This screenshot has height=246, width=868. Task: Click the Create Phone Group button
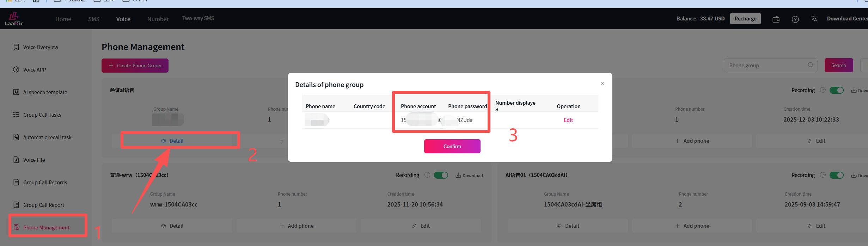click(x=135, y=66)
